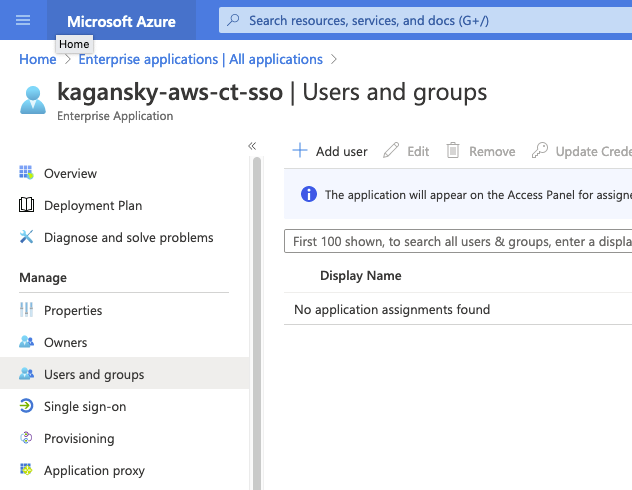Click the Properties bars icon
632x490 pixels.
coord(27,310)
